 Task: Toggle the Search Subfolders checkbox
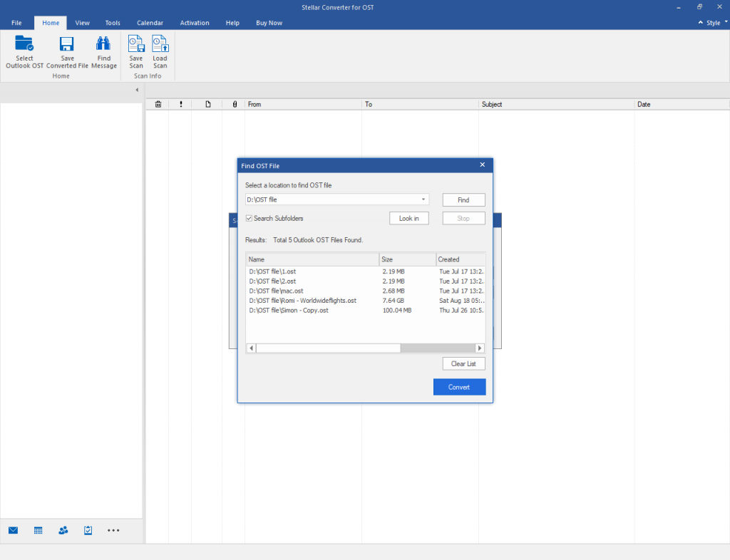(249, 218)
